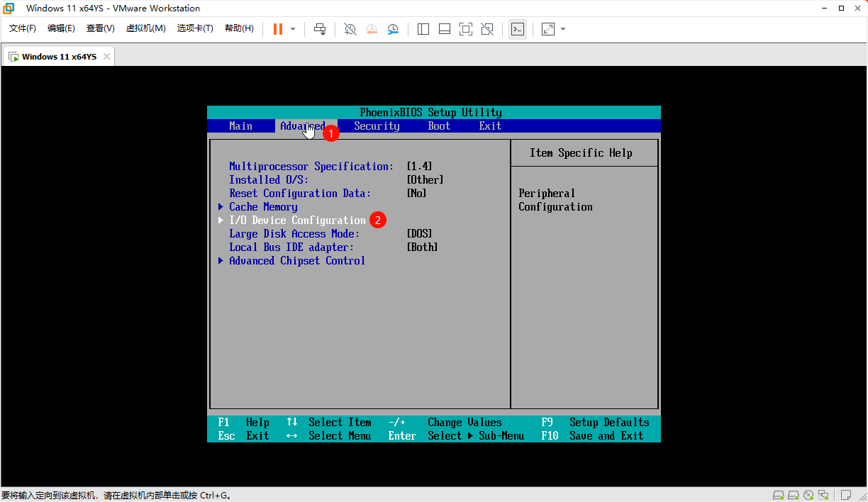Screen dimensions: 868x502
Task: Change the [Both] IDE adapter value
Action: point(423,247)
